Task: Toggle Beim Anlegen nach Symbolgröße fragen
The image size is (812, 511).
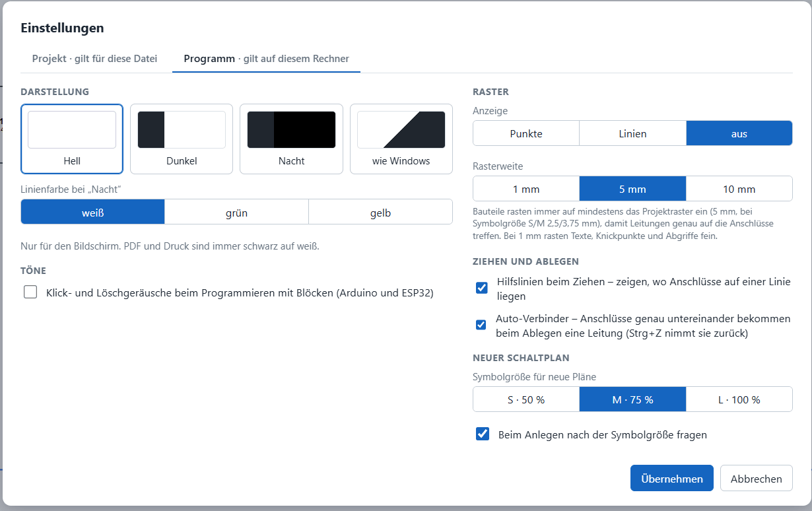Action: (483, 434)
